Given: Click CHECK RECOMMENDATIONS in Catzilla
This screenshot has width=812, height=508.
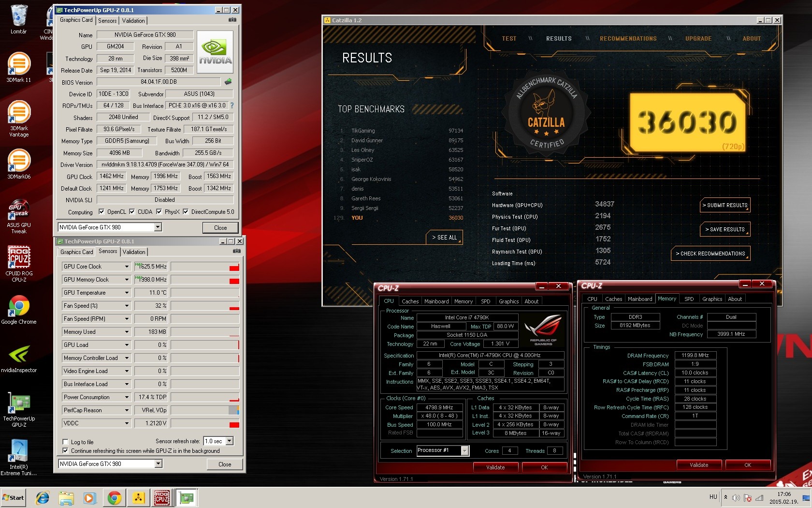Looking at the screenshot, I should point(710,254).
